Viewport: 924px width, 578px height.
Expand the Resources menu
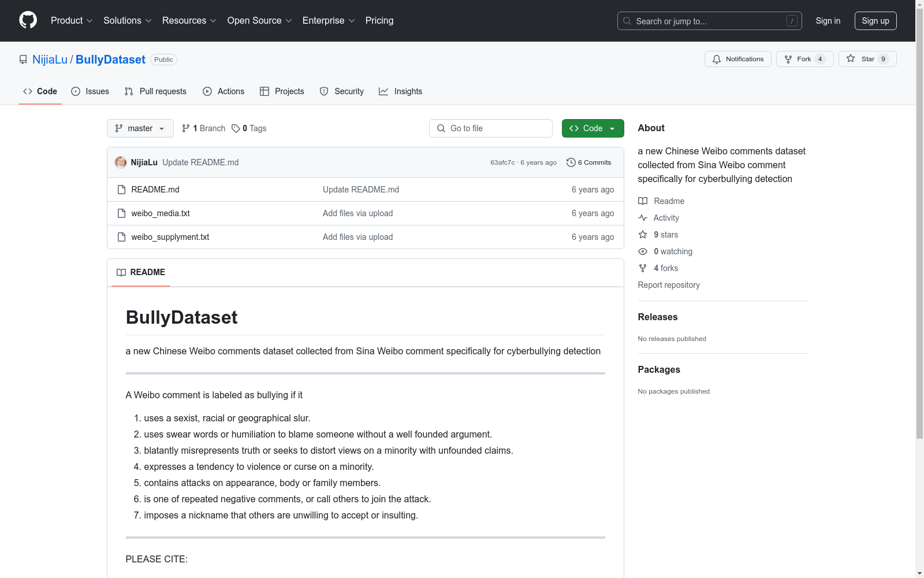[x=189, y=20]
